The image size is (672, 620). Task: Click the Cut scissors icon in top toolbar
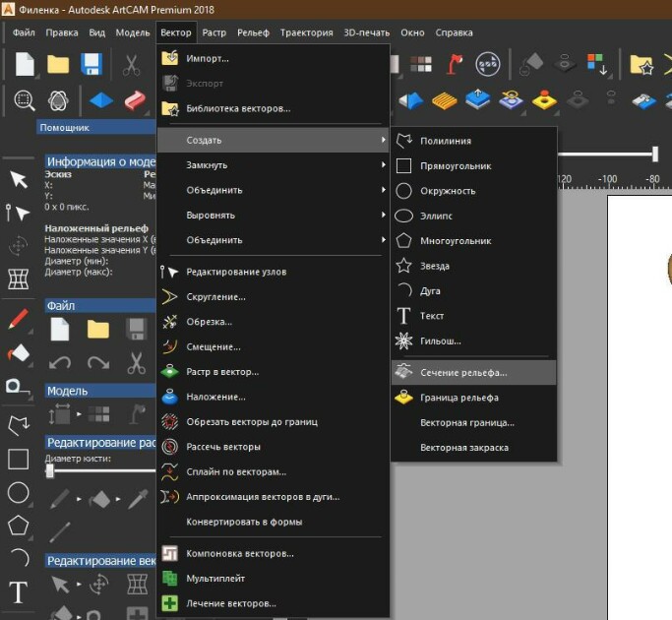(x=131, y=65)
